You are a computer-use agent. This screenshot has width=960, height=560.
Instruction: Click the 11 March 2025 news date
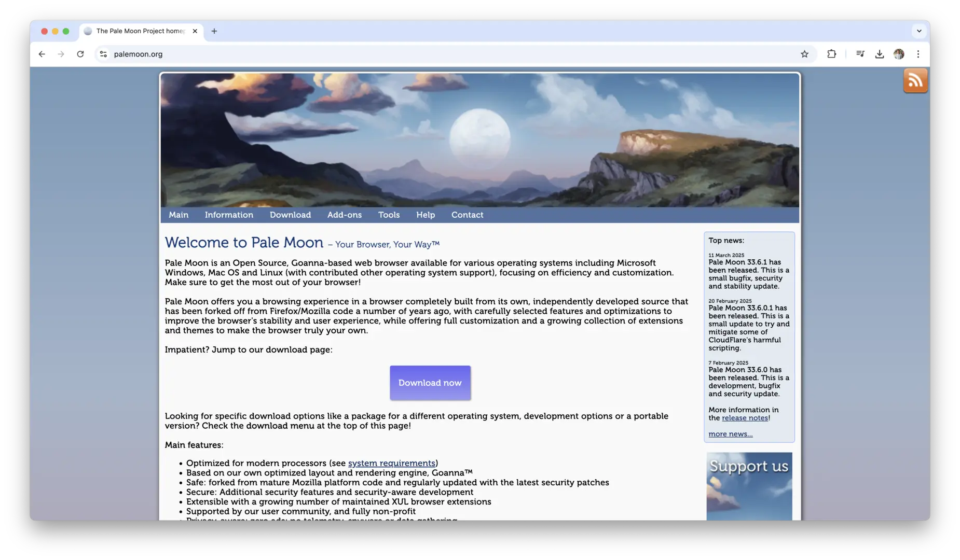726,255
